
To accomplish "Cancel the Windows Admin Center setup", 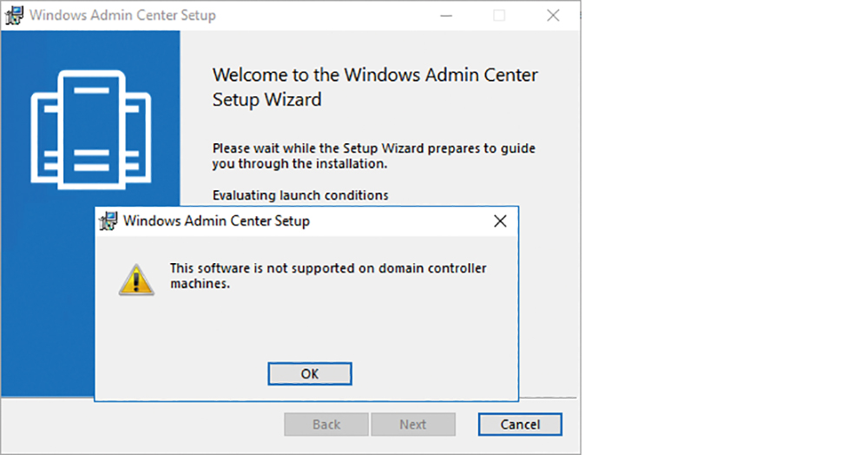I will click(x=520, y=425).
